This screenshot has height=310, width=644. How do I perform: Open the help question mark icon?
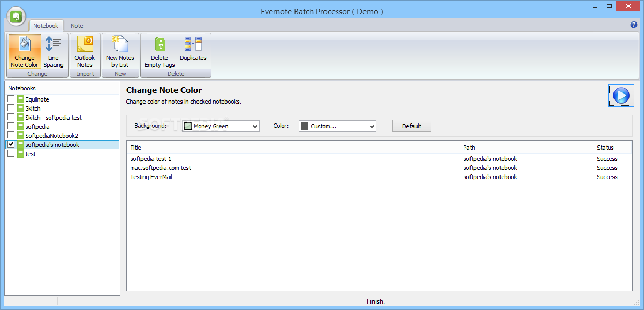(634, 25)
